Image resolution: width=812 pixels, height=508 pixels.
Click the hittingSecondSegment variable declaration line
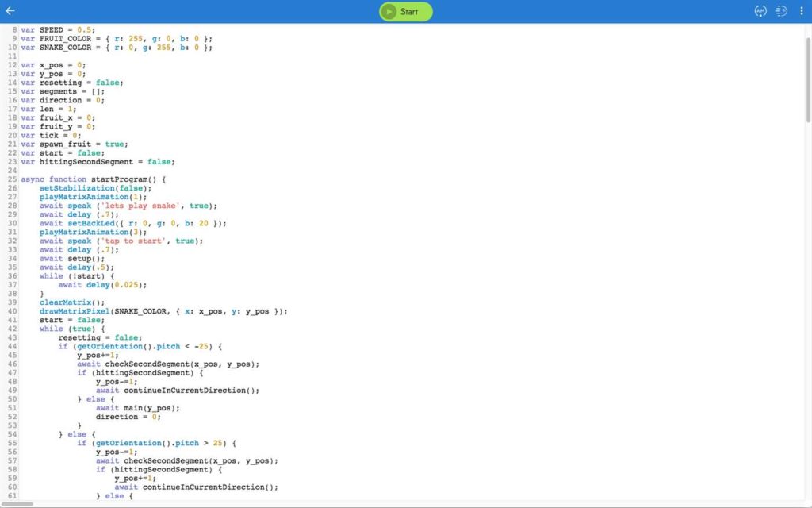(98, 162)
